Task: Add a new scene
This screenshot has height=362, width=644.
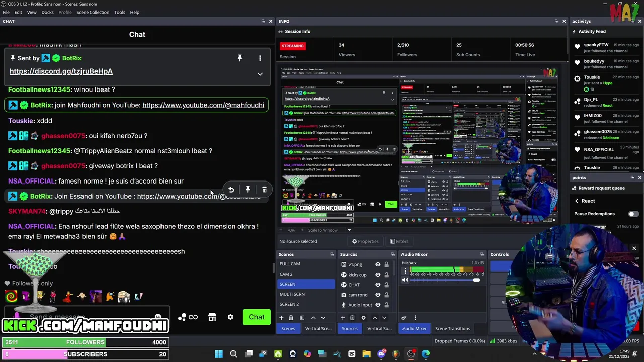Action: pos(281,318)
